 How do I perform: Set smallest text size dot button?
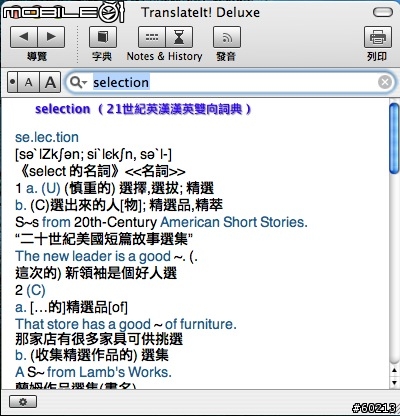tap(13, 82)
